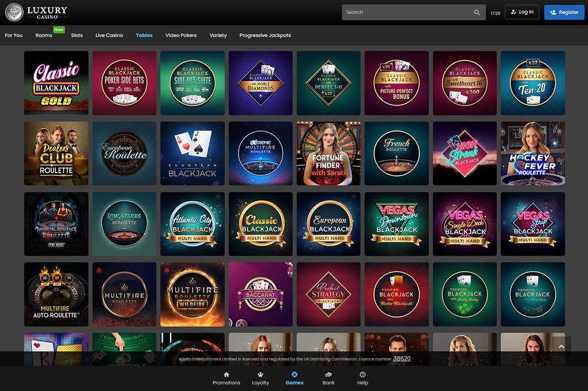Play Multifire Auto Roulette
This screenshot has height=391, width=588.
click(56, 295)
